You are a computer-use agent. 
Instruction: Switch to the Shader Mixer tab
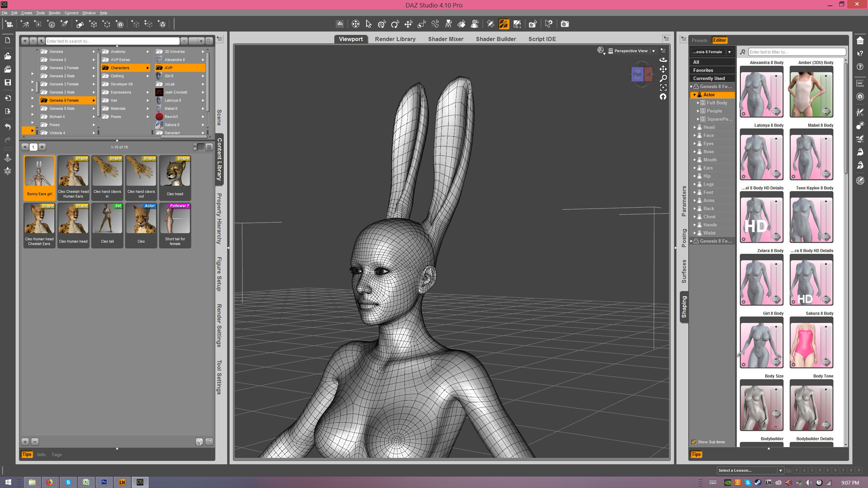click(x=446, y=39)
